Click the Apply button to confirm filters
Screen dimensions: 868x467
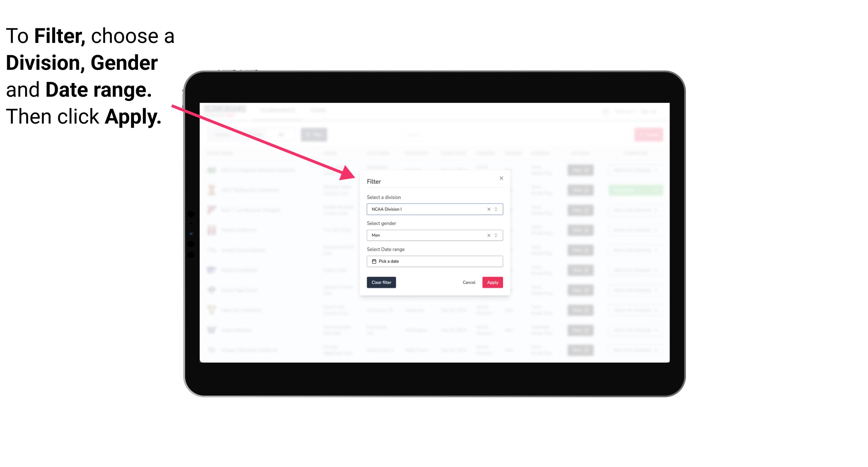(492, 283)
